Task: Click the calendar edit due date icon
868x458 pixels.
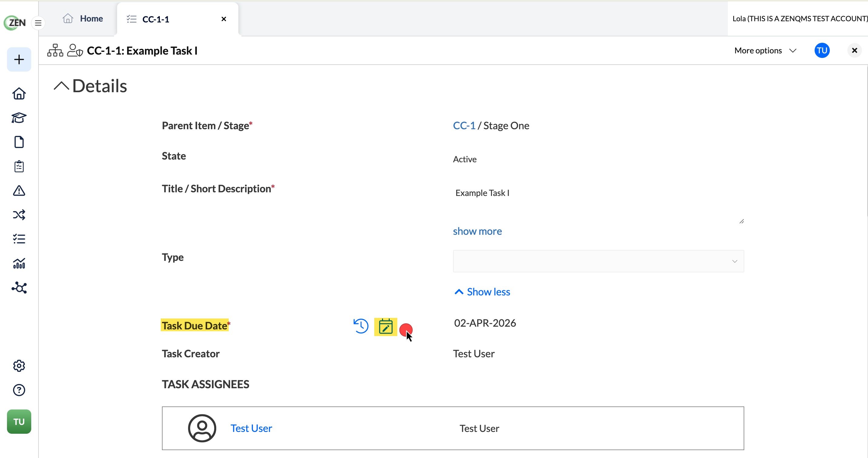Action: pyautogui.click(x=385, y=327)
